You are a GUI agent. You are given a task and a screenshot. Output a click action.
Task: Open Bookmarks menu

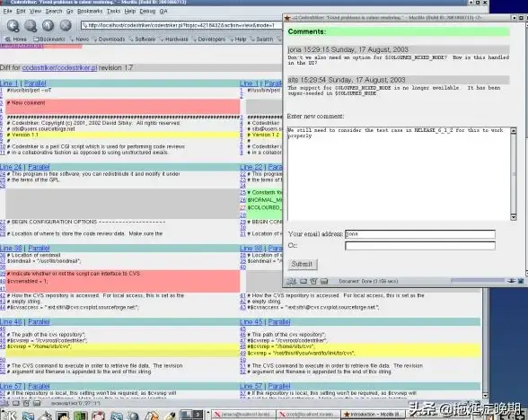90,11
